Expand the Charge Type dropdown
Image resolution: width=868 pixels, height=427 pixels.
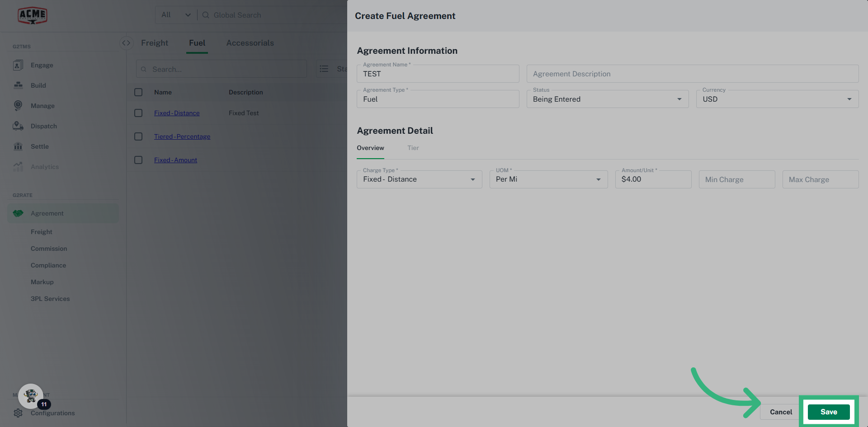[x=419, y=179]
